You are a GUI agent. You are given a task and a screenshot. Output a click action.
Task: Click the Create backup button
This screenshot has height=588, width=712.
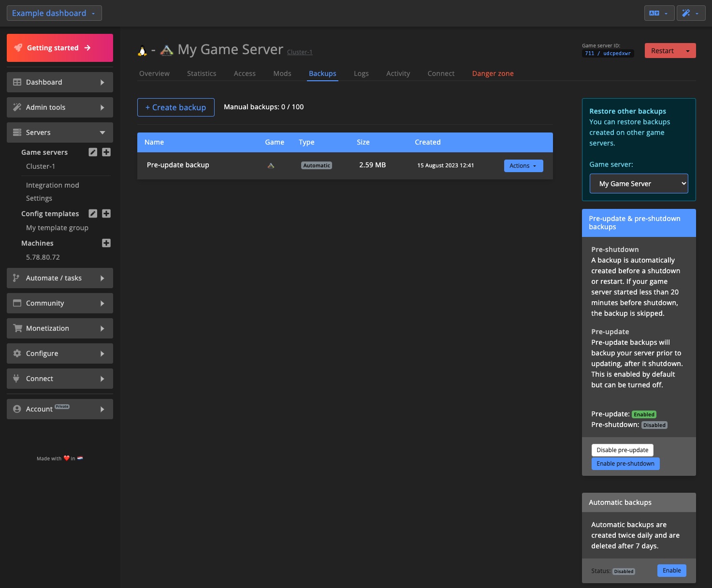175,107
